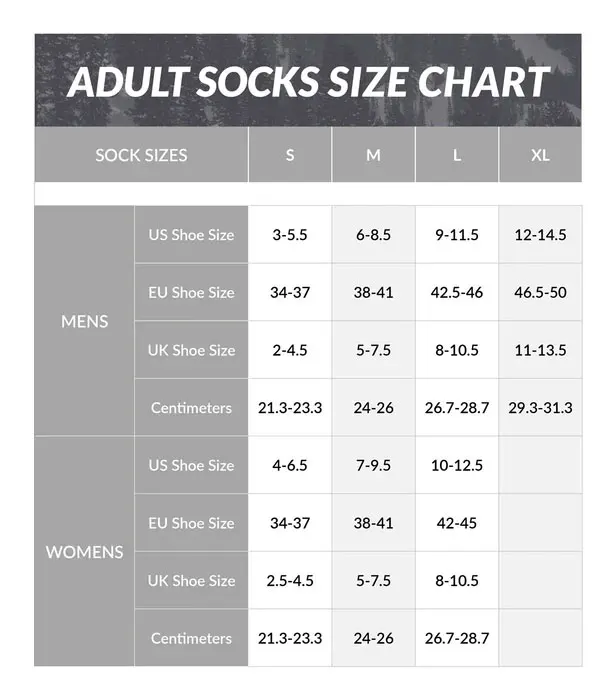The width and height of the screenshot is (616, 700).
Task: Click the Mens 29.3-31.3 centimeters cell
Action: 540,408
